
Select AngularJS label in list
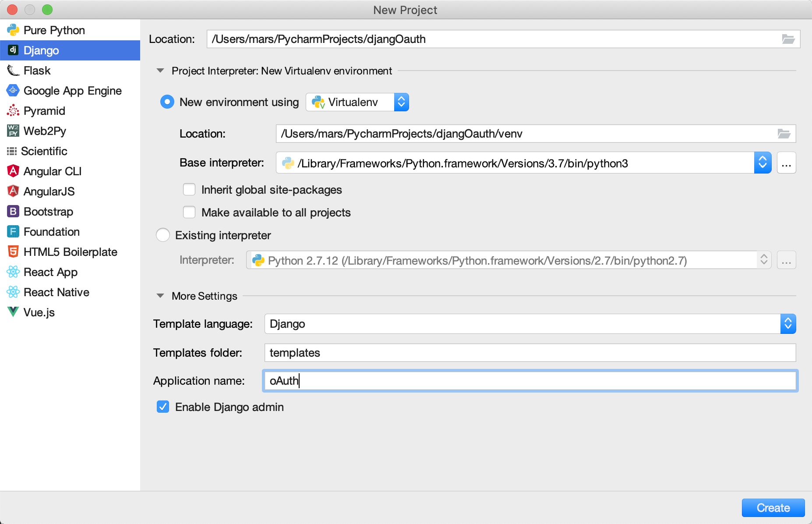49,191
